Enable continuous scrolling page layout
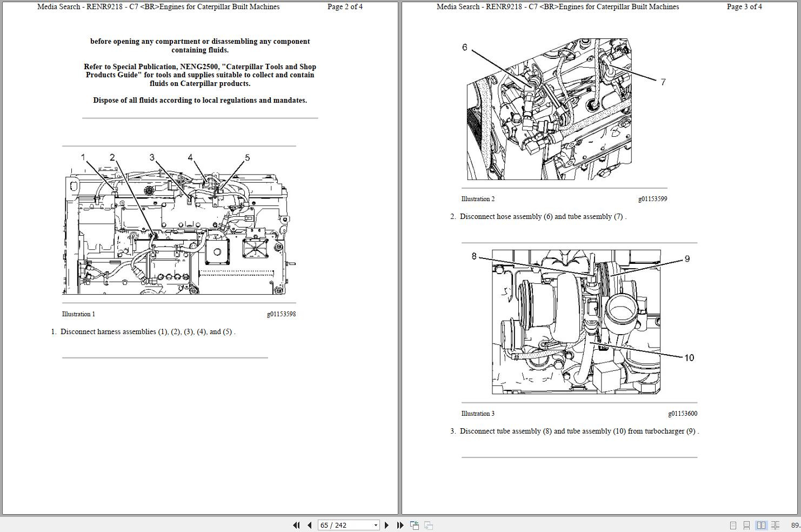 [x=747, y=525]
